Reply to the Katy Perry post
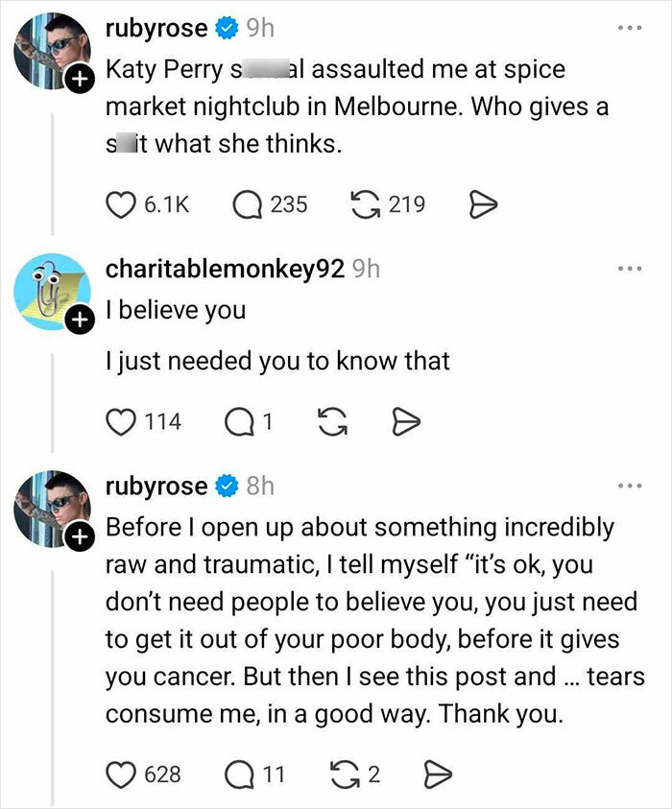 (x=245, y=203)
